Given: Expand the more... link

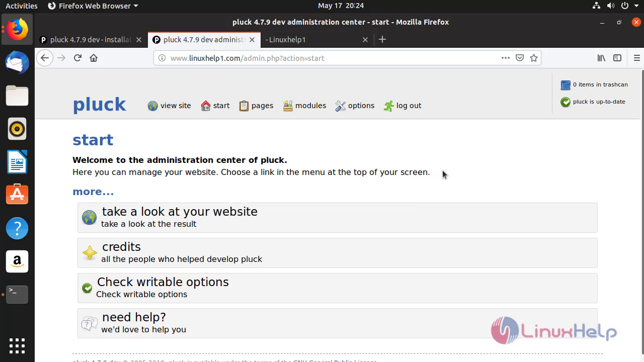Looking at the screenshot, I should (93, 192).
